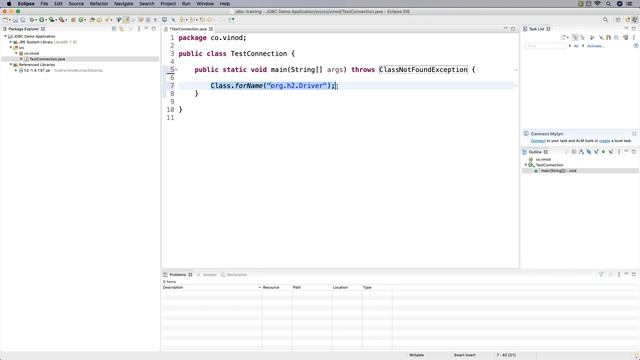
Task: Click Next Annotation arrow in toolbar
Action: pyautogui.click(x=182, y=20)
